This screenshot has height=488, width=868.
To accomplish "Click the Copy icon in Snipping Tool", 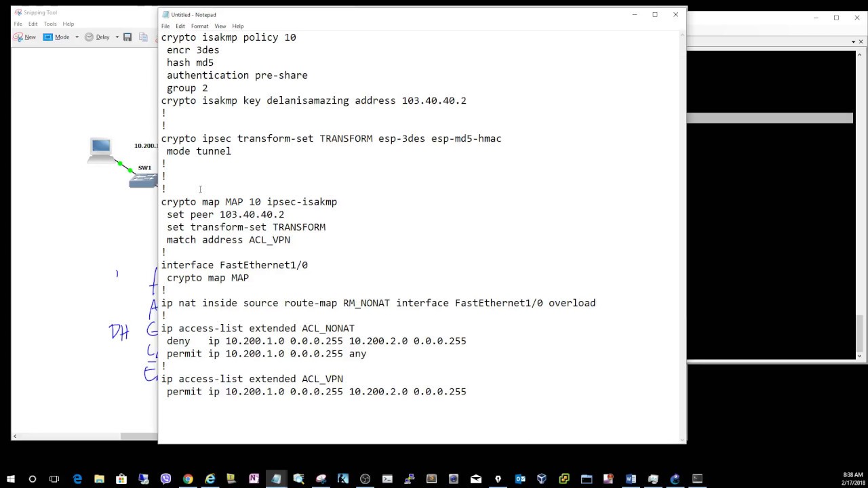I will (x=143, y=37).
